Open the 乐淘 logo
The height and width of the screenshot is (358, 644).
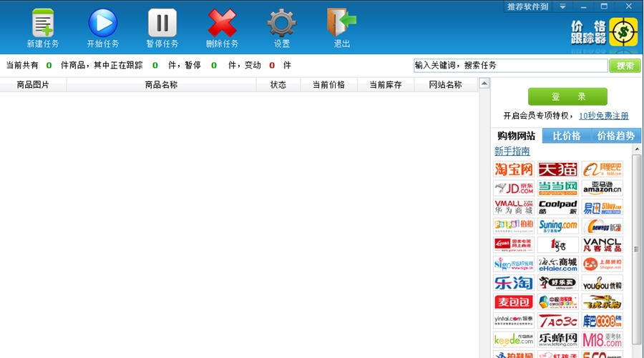[513, 283]
